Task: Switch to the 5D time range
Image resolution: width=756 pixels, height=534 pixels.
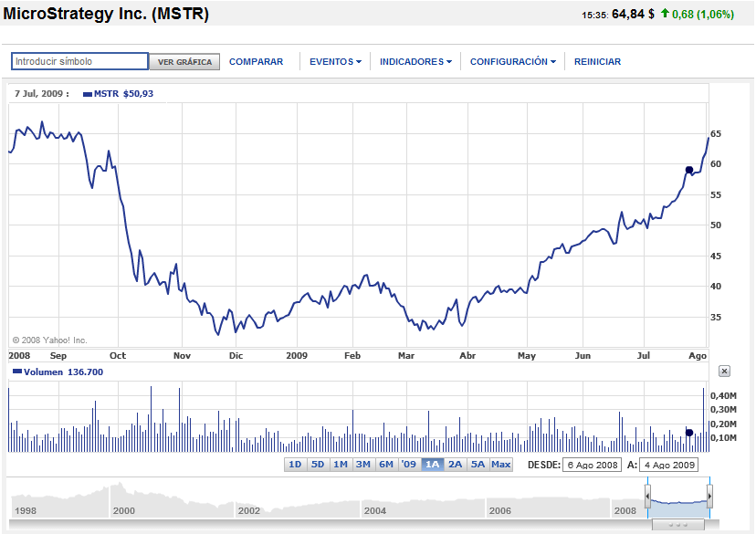Action: (x=318, y=465)
